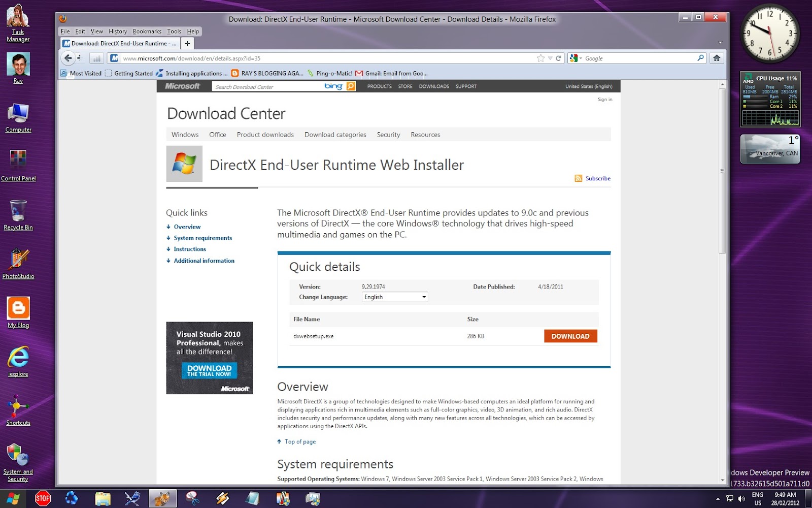Open the Bookmarks menu
The width and height of the screenshot is (812, 508).
click(x=147, y=31)
